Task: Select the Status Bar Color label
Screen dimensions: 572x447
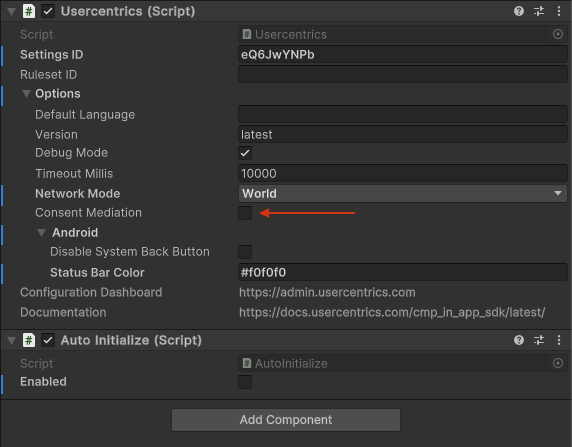Action: coord(97,272)
